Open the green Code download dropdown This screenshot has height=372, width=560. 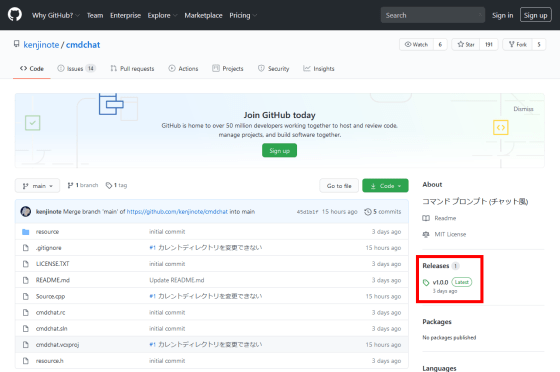click(x=385, y=186)
